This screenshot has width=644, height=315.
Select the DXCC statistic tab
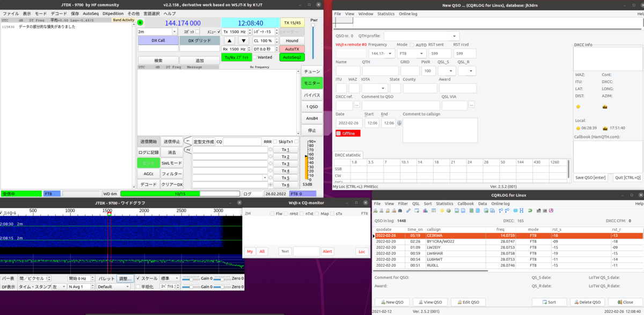[x=348, y=155]
